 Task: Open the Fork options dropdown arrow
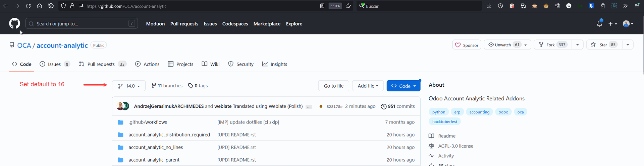577,45
